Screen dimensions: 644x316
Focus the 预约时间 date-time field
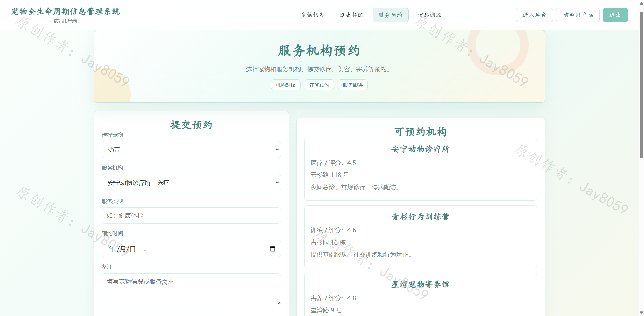click(191, 249)
